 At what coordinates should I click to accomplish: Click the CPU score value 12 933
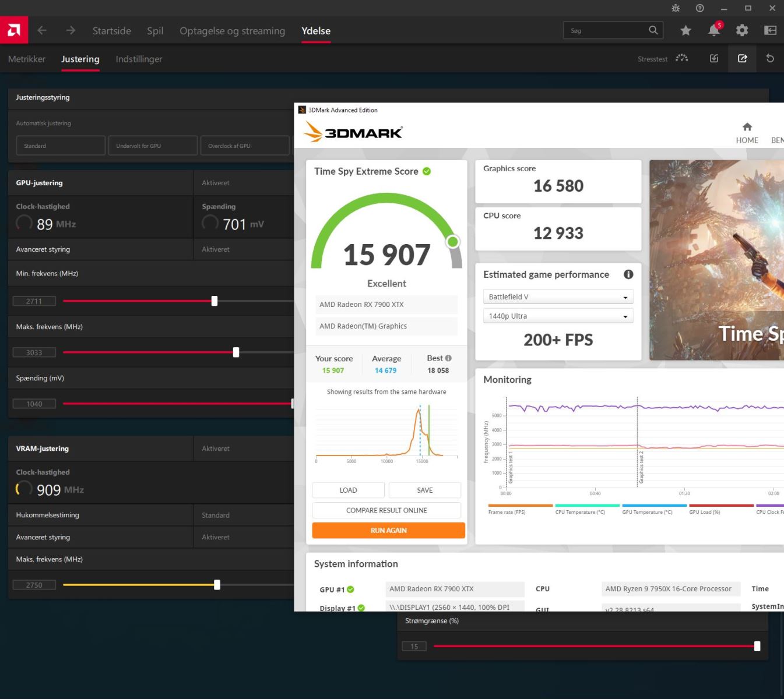558,233
